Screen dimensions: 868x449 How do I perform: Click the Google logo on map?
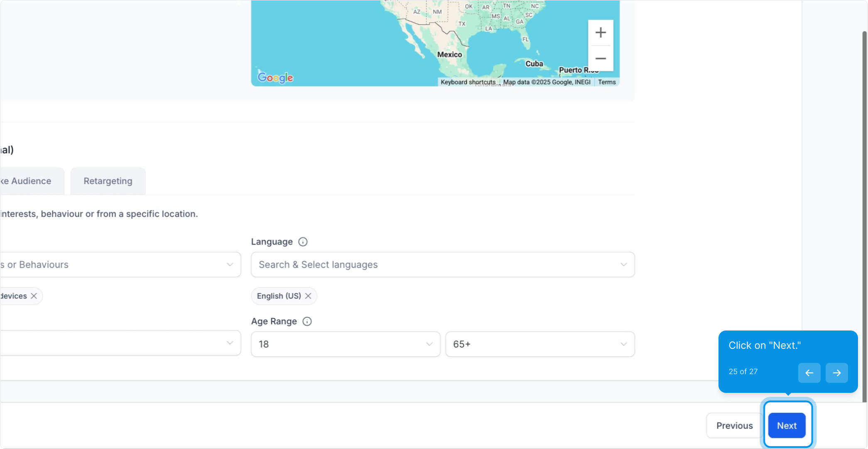click(275, 77)
